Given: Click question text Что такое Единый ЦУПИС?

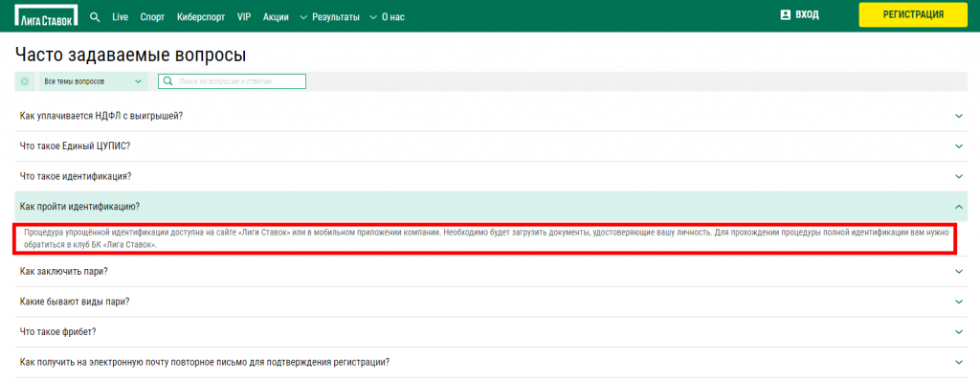Looking at the screenshot, I should (75, 146).
